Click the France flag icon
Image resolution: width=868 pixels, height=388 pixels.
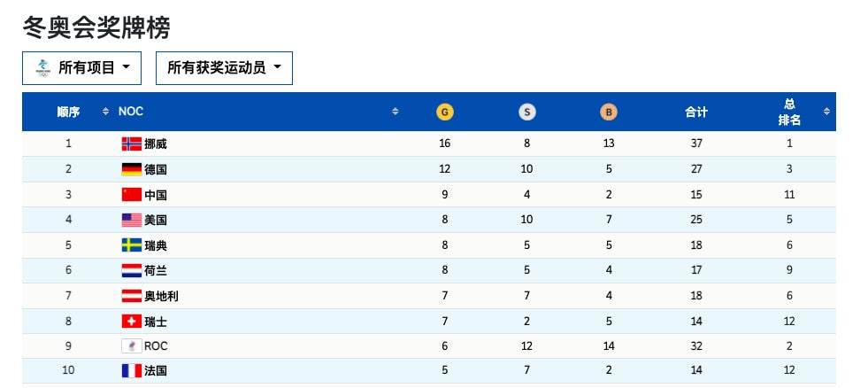(131, 371)
